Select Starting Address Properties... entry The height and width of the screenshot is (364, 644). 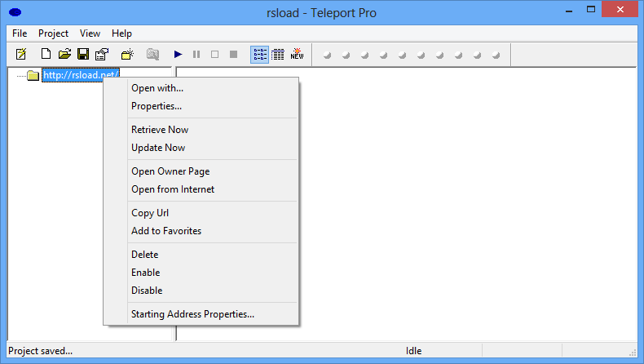tap(192, 314)
